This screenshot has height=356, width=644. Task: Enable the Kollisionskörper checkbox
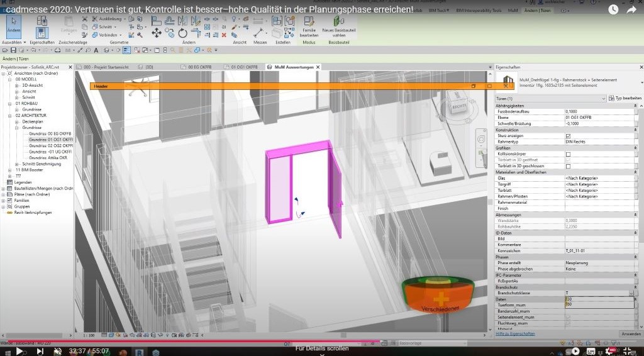[568, 154]
